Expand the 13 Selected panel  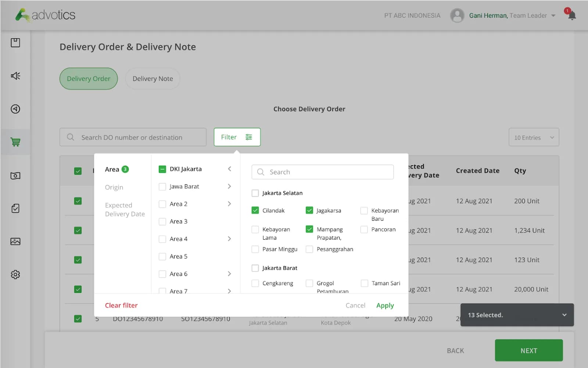click(x=564, y=315)
